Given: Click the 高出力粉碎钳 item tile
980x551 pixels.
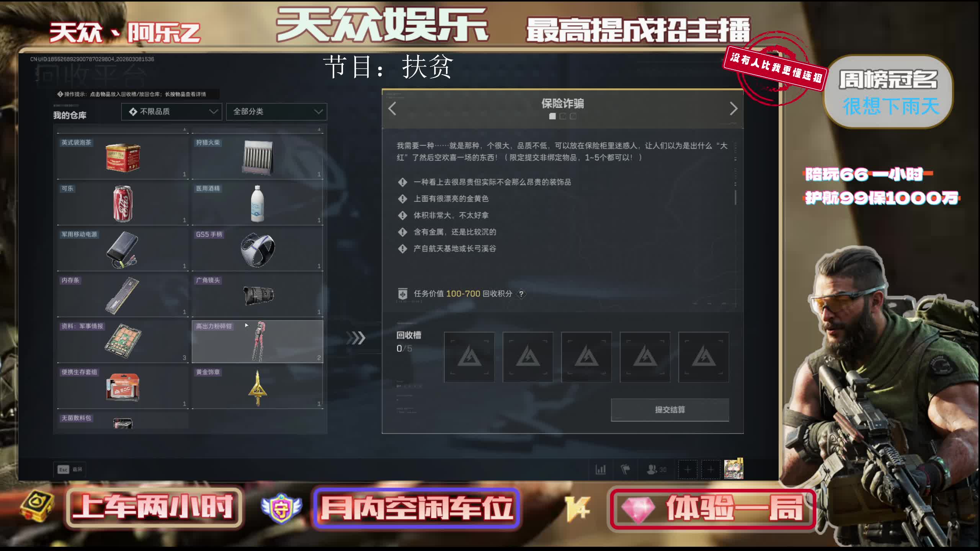Looking at the screenshot, I should (257, 341).
